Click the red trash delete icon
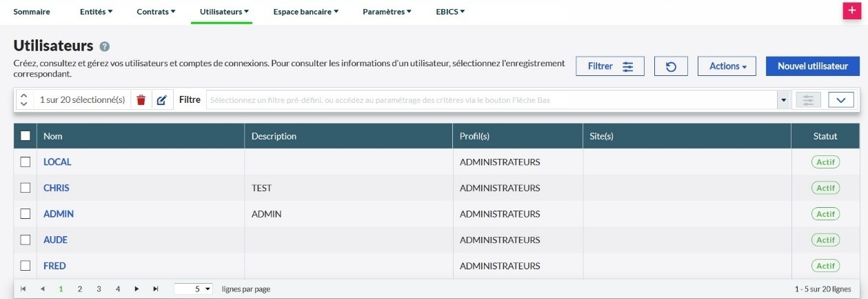The width and height of the screenshot is (868, 299). (141, 100)
